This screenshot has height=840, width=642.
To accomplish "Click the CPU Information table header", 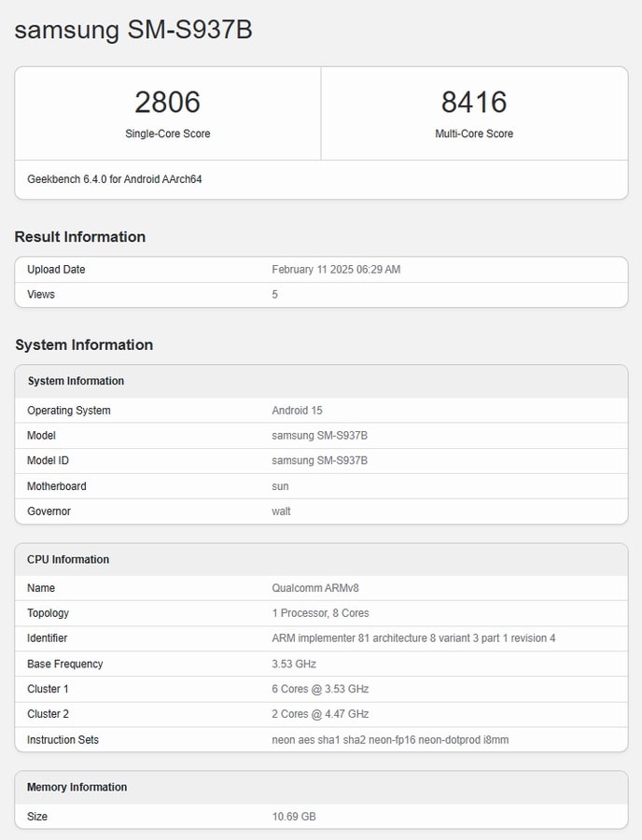I will [x=68, y=560].
